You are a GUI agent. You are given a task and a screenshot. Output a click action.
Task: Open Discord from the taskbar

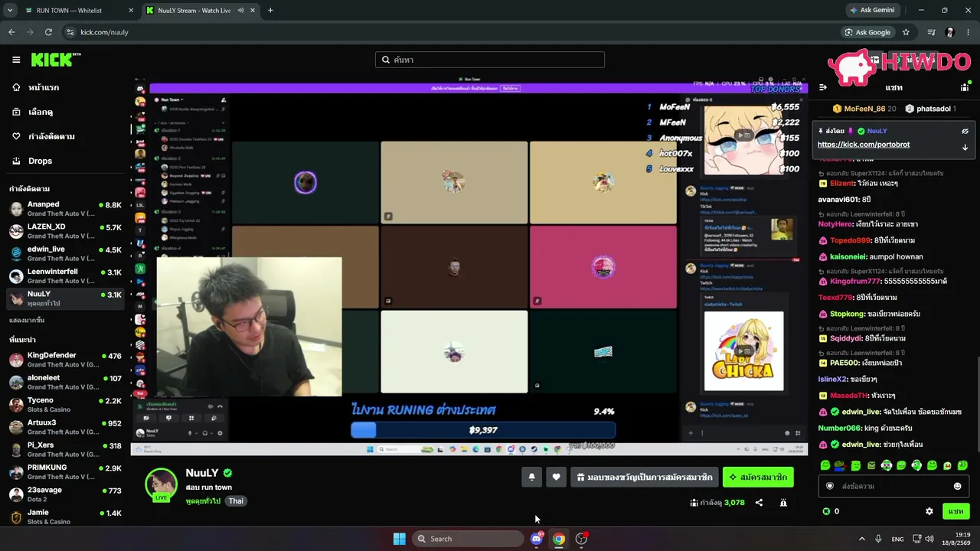[x=536, y=539]
